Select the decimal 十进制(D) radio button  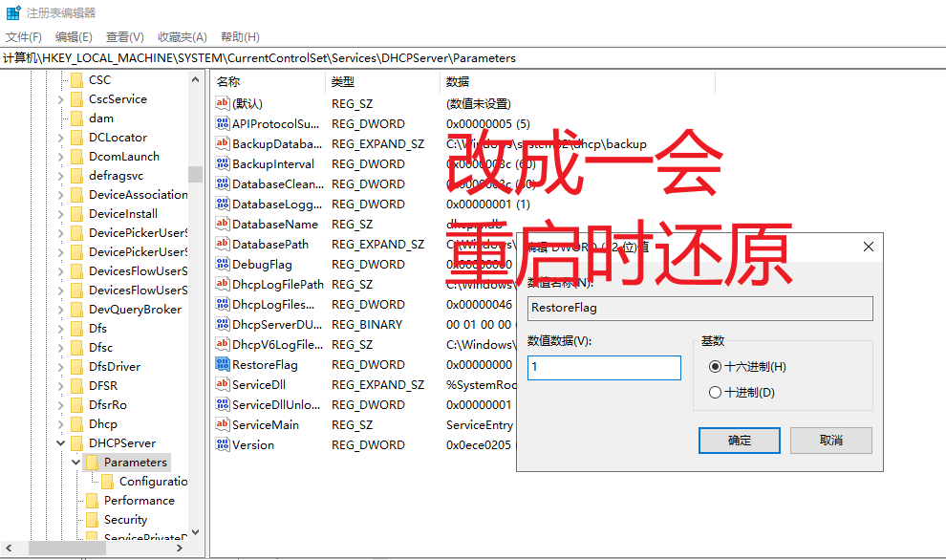(715, 392)
